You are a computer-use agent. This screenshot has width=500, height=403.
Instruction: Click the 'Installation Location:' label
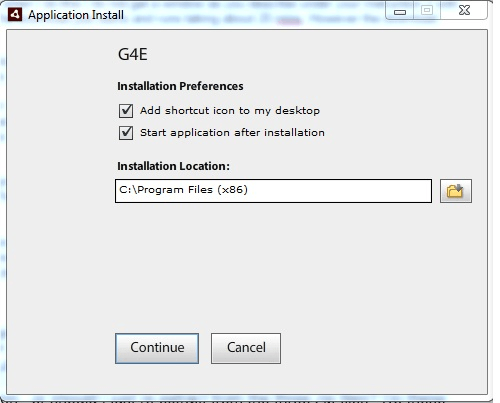(174, 166)
